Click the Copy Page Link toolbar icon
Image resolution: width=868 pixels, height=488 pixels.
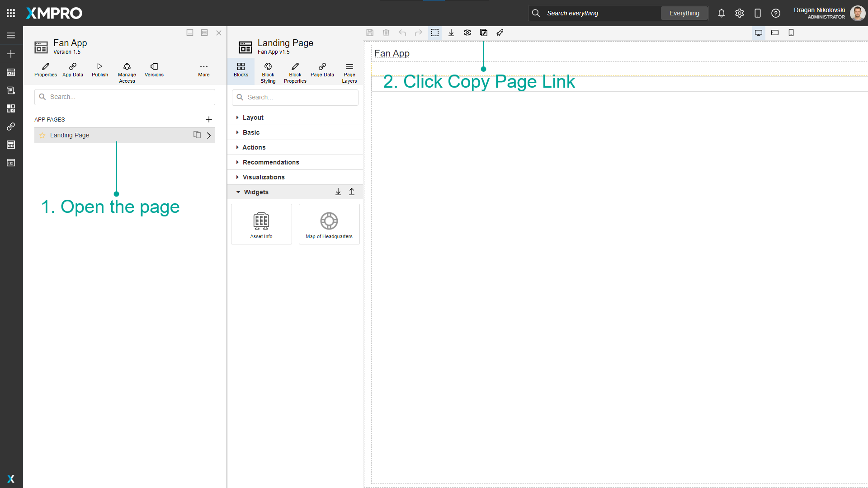484,33
